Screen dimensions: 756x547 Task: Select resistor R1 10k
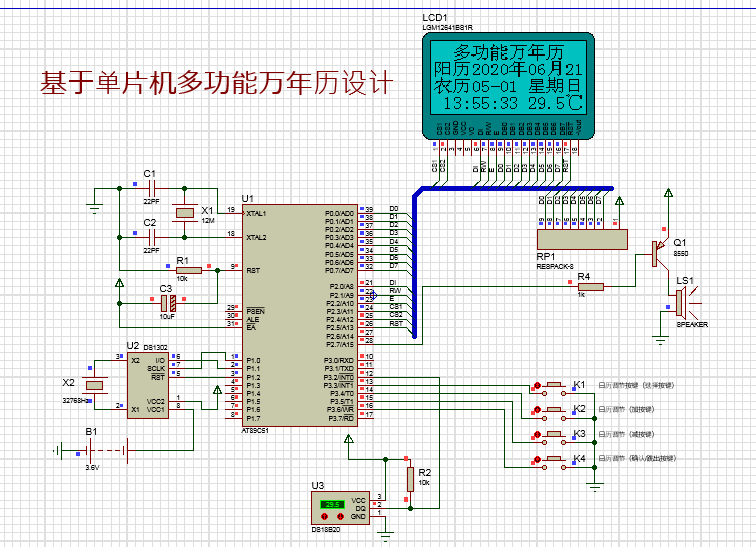coord(189,270)
